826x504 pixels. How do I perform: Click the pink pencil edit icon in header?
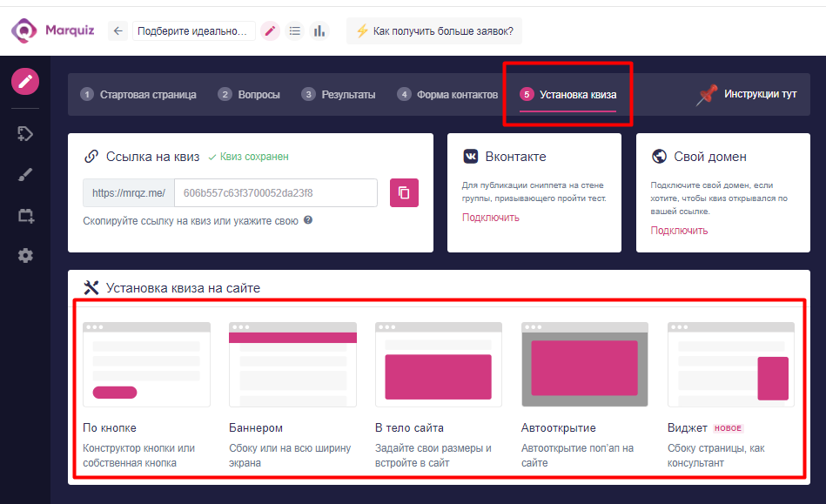[x=270, y=31]
